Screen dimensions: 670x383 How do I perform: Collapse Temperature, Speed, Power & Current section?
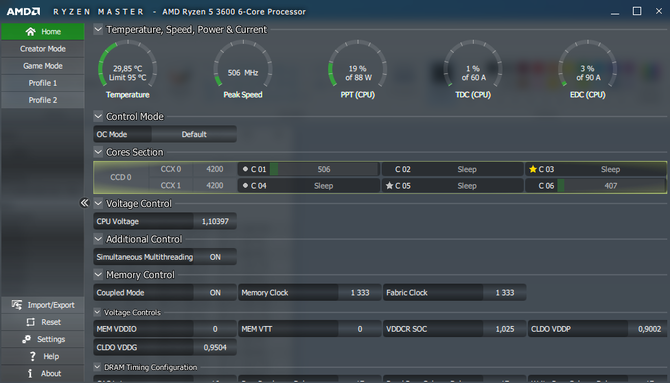pos(98,29)
